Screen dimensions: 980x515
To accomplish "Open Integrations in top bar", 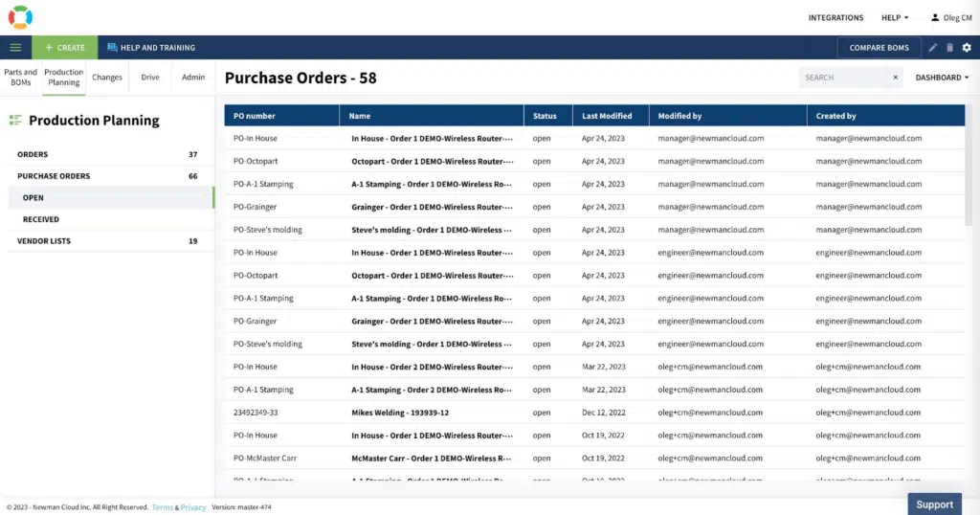I will 835,17.
